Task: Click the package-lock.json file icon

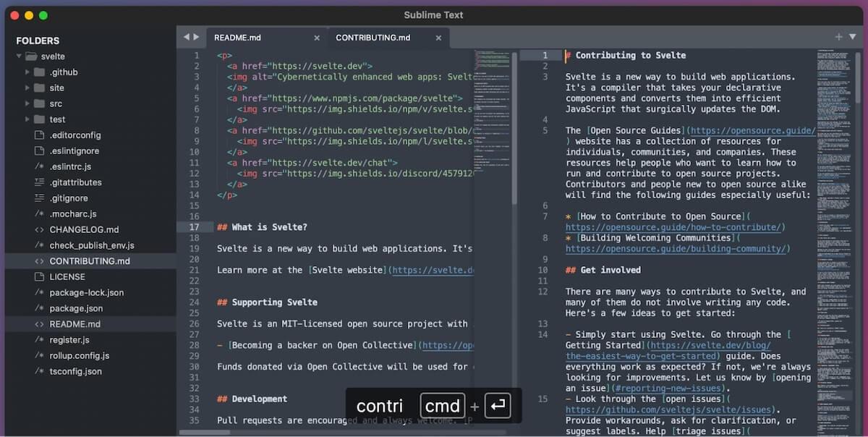Action: [39, 293]
